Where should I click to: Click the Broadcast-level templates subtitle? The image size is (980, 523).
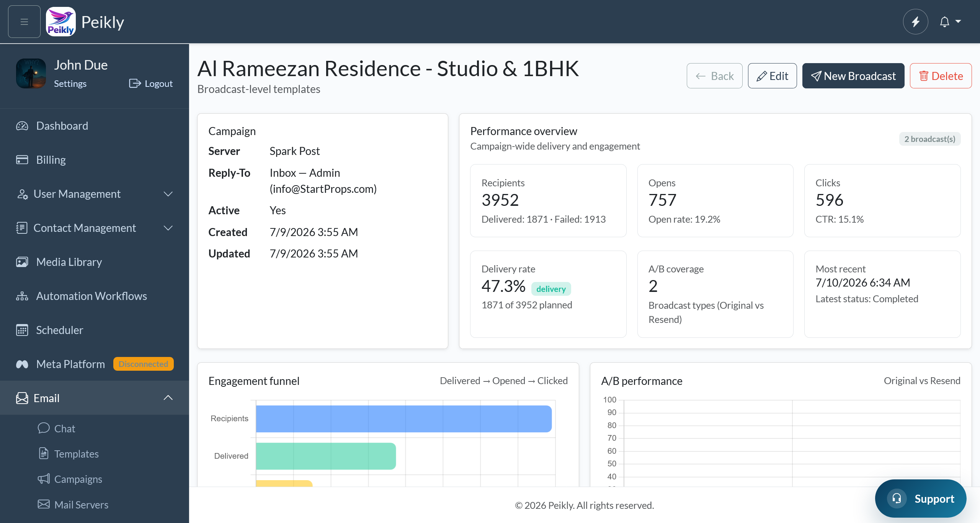[259, 89]
